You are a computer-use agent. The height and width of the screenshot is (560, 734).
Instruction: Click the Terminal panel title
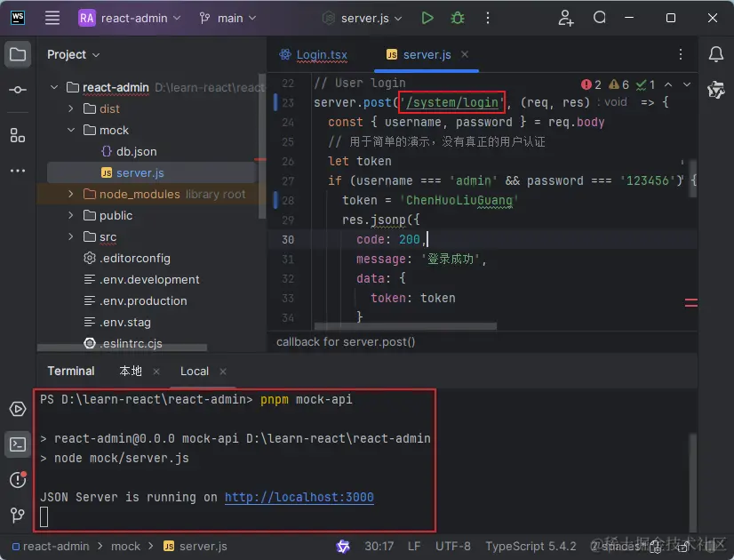click(71, 372)
